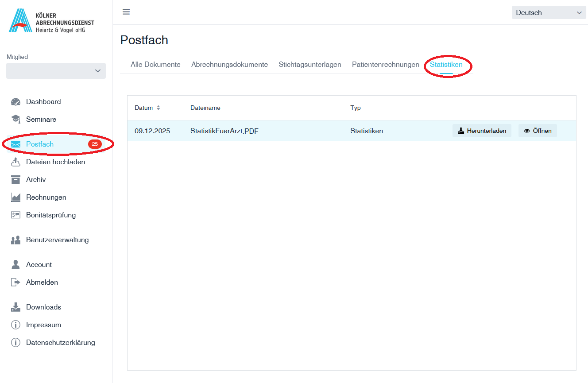Image resolution: width=588 pixels, height=383 pixels.
Task: Click the Archiv box icon
Action: 15,180
